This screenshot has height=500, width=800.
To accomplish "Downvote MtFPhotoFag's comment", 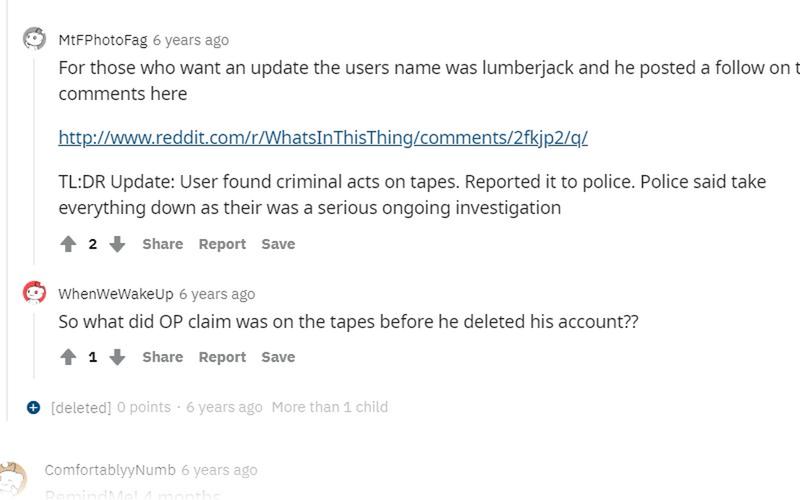I will click(x=117, y=244).
